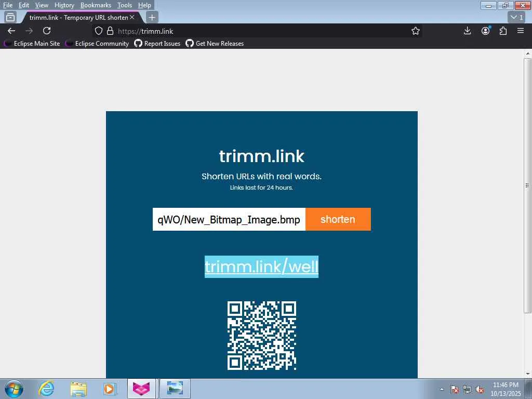Open the File menu
This screenshot has height=399, width=532.
point(7,5)
